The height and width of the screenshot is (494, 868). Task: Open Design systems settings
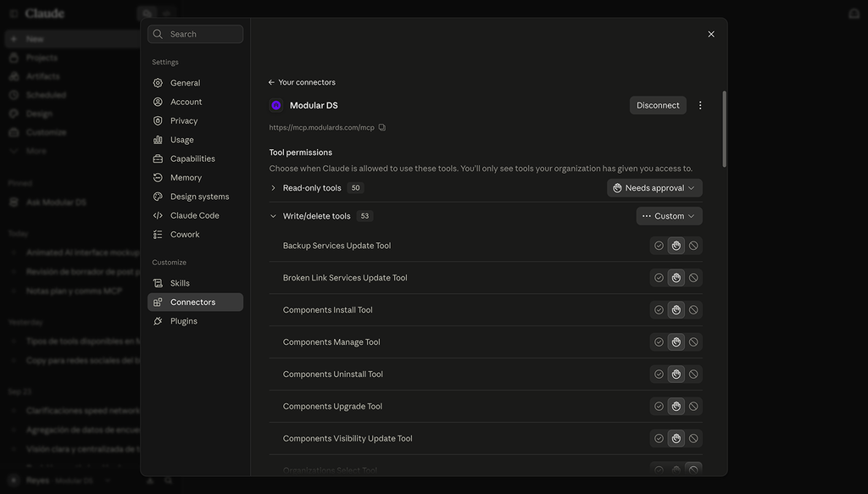click(195, 197)
